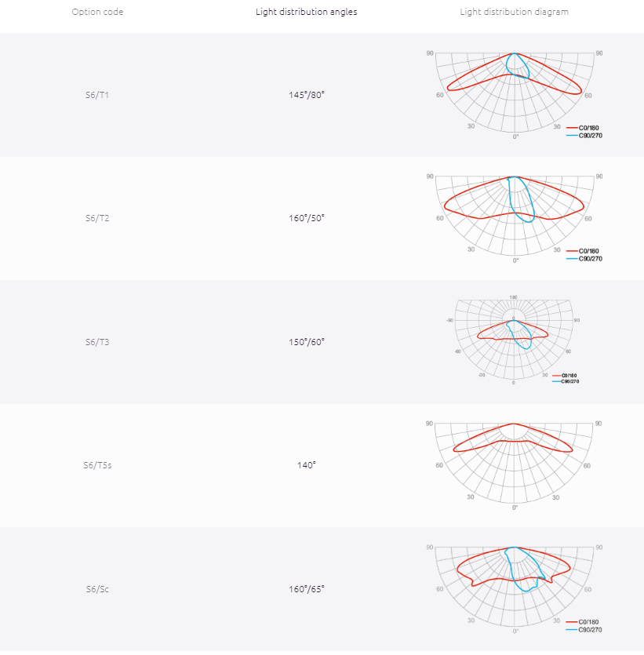Image resolution: width=644 pixels, height=655 pixels.
Task: Click the S6/T3 option code
Action: (97, 342)
